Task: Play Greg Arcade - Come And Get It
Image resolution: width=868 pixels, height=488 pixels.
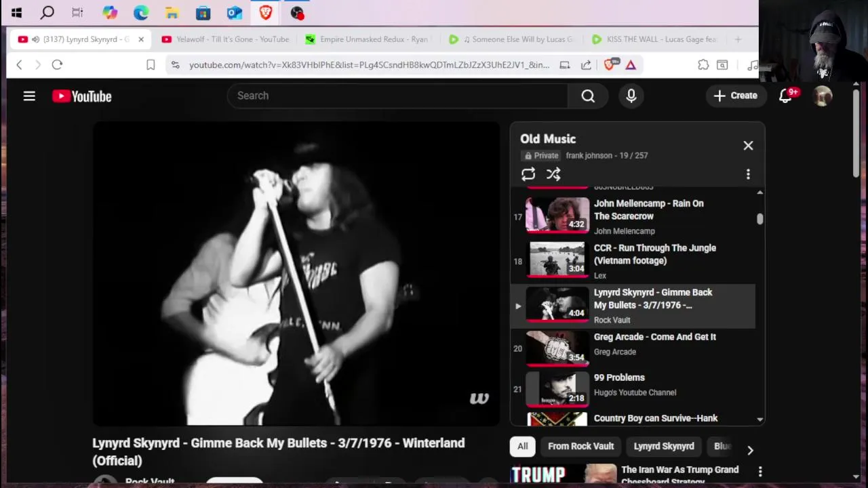Action: (633, 348)
